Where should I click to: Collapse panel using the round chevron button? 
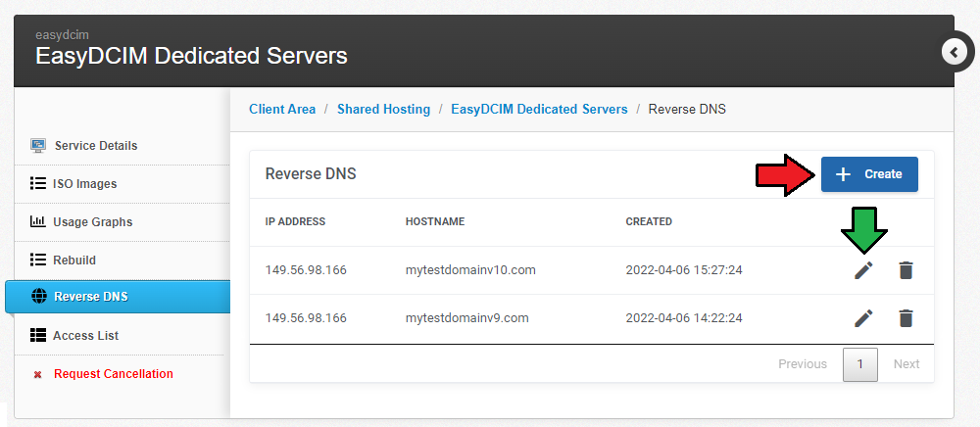(x=955, y=53)
